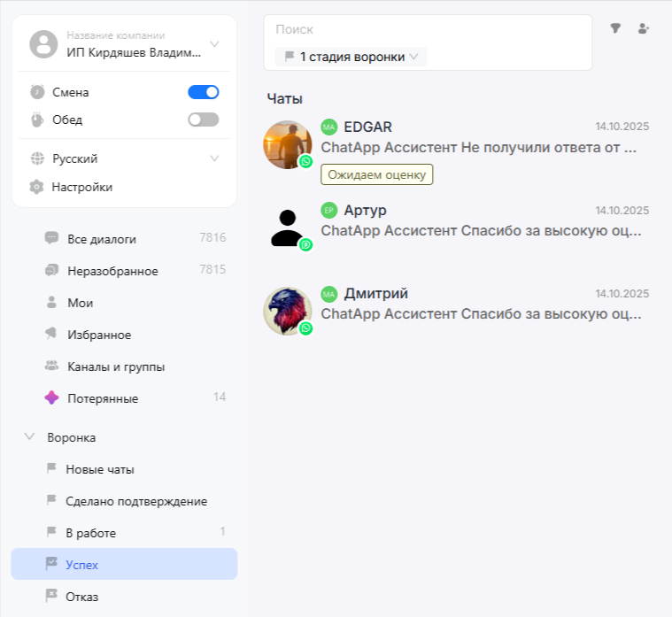Disable the Смена shift toggle
Viewport: 672px width, 617px height.
click(203, 92)
